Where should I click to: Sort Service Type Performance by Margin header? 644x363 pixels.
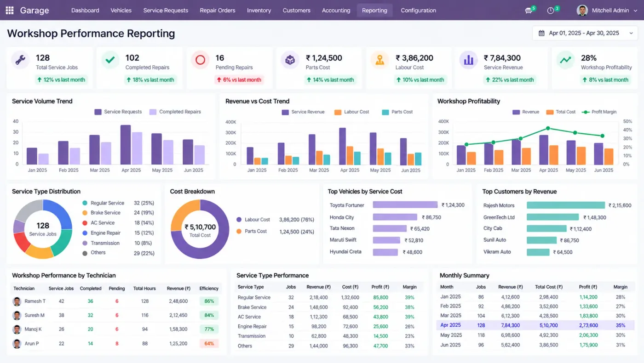(x=409, y=287)
